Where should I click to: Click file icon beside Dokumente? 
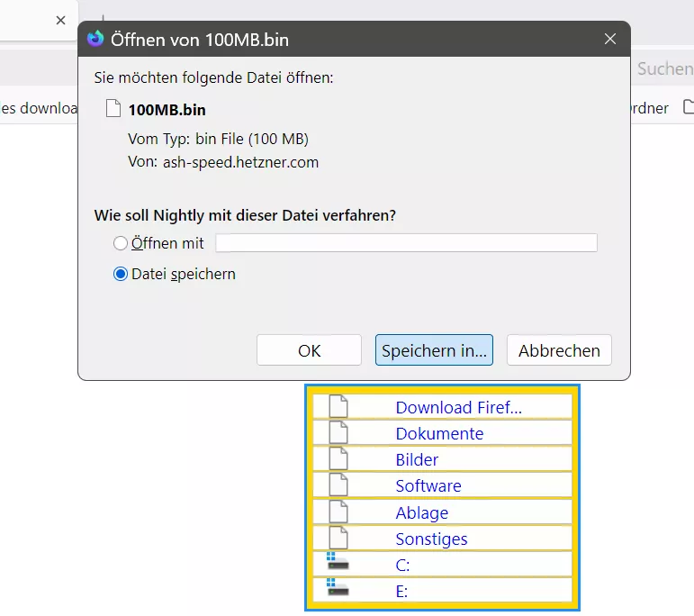[338, 432]
